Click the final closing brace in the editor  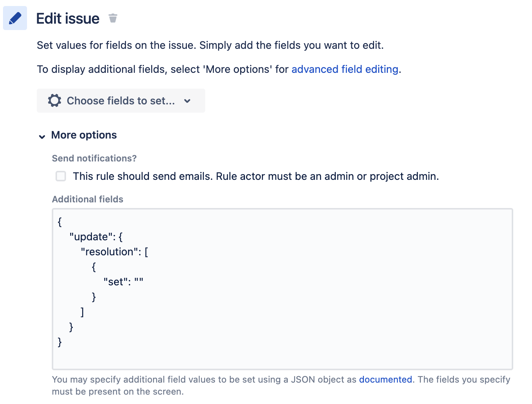pos(59,342)
